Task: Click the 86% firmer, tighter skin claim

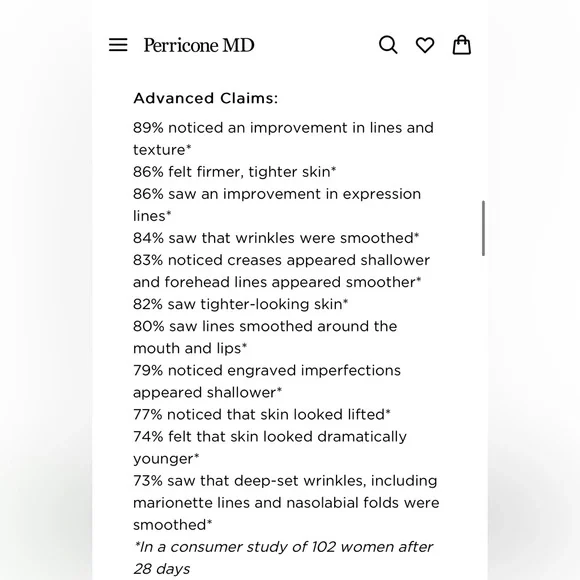Action: coord(235,172)
